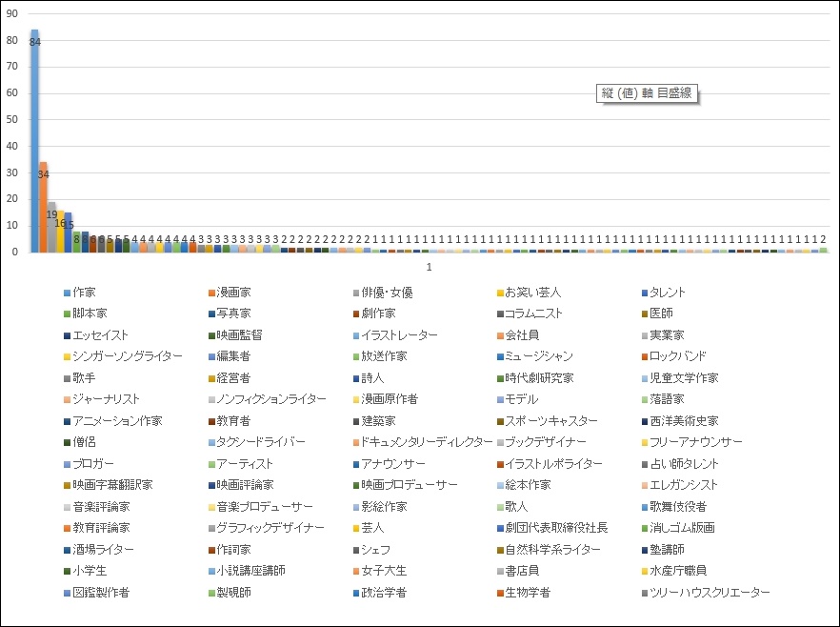Click the data label 15
Screen dimensions: 840x627
click(x=69, y=225)
